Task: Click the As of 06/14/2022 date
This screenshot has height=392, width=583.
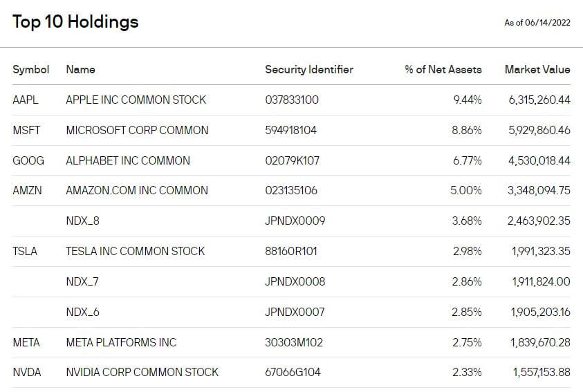Action: pos(537,23)
